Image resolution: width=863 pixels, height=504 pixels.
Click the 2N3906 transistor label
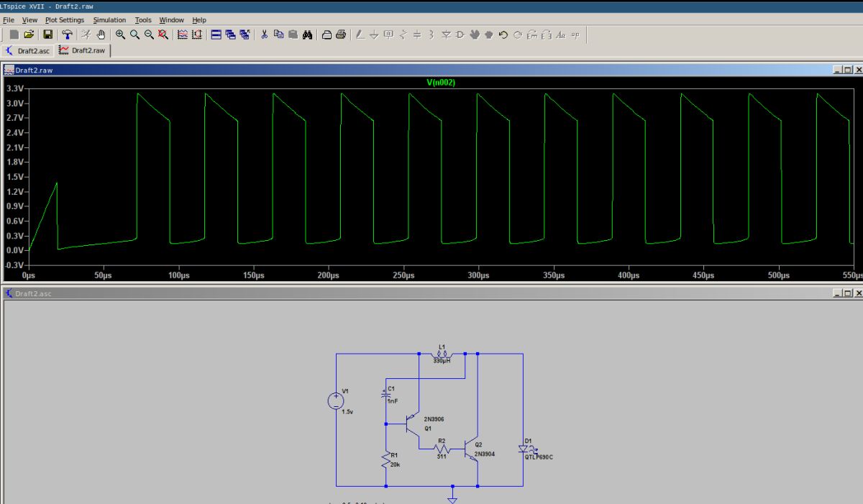pyautogui.click(x=435, y=418)
